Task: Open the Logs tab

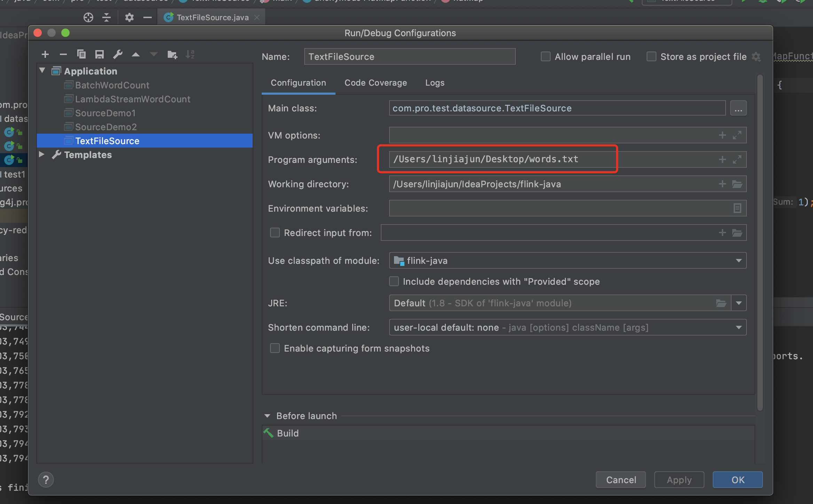Action: (435, 83)
